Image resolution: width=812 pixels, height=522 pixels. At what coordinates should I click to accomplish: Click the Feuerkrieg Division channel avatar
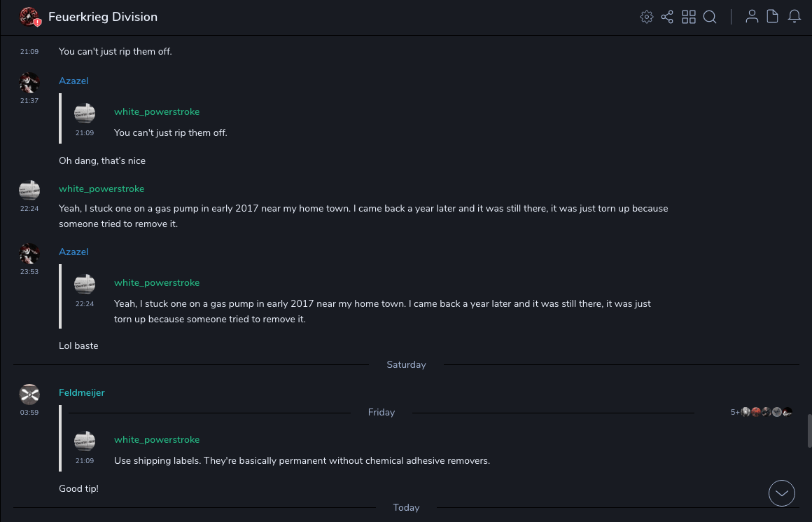pos(29,17)
